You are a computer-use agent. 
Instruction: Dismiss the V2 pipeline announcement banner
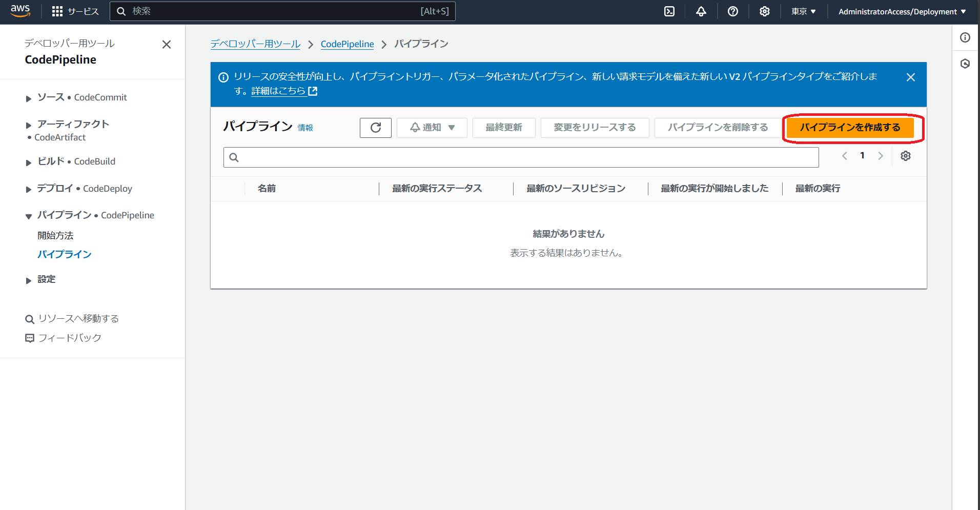[911, 77]
